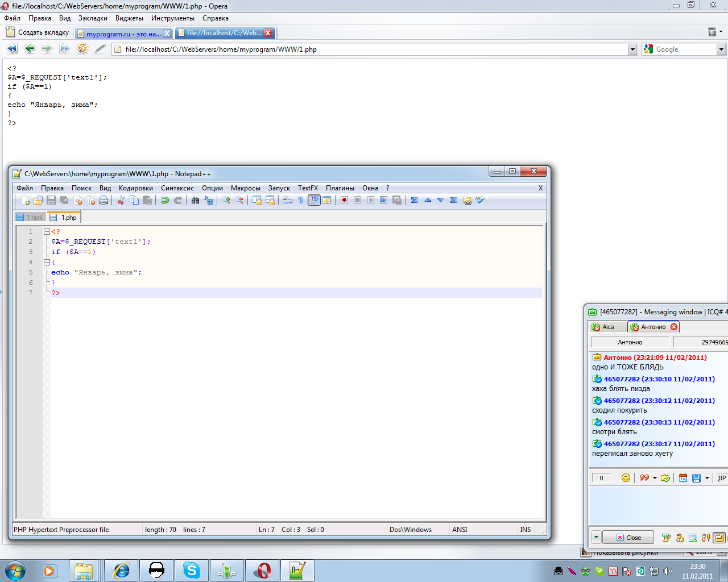Reload the page in Opera
The image size is (728, 582).
click(82, 49)
